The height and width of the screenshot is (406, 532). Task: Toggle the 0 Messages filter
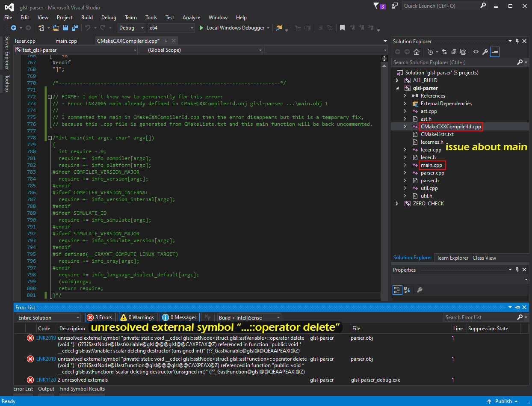pyautogui.click(x=180, y=317)
